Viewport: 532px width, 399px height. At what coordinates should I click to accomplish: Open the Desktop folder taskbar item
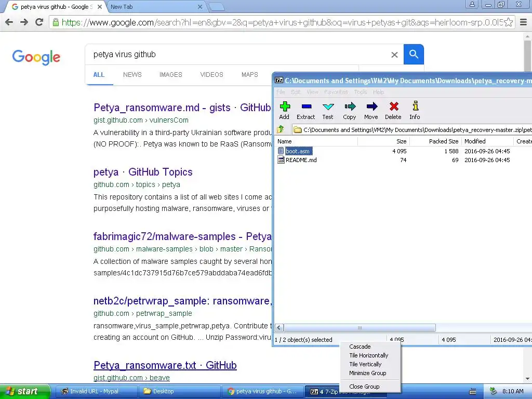179,392
